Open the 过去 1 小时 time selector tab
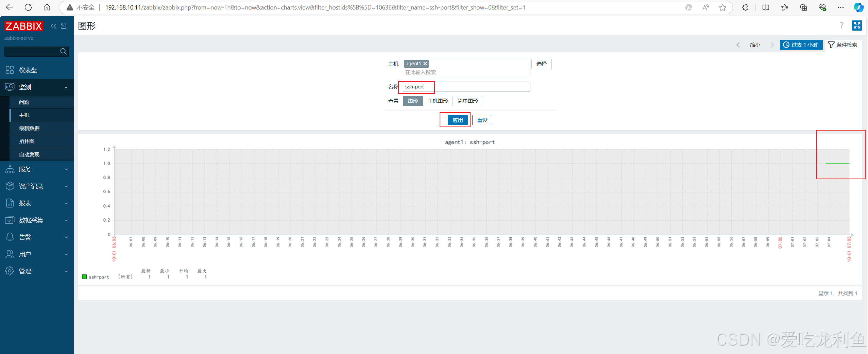Screen dimensions: 868x354 (x=801, y=45)
